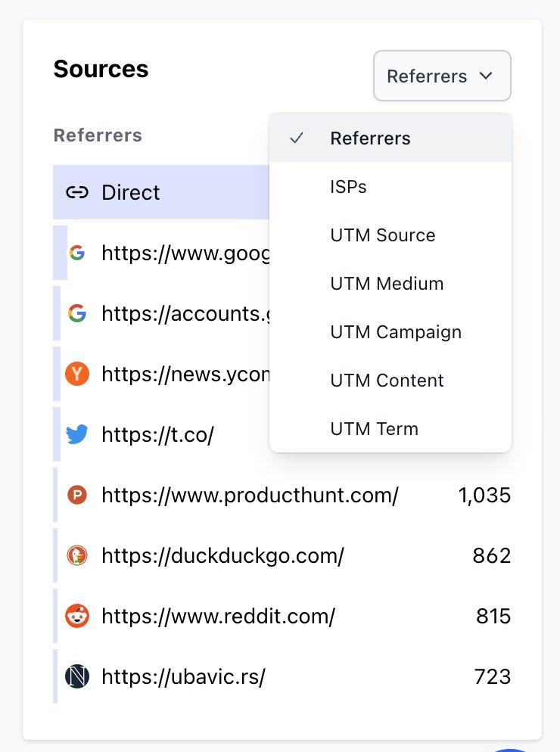Screen dimensions: 560x752
Task: Pick UTM Medium from the list
Action: pos(390,284)
